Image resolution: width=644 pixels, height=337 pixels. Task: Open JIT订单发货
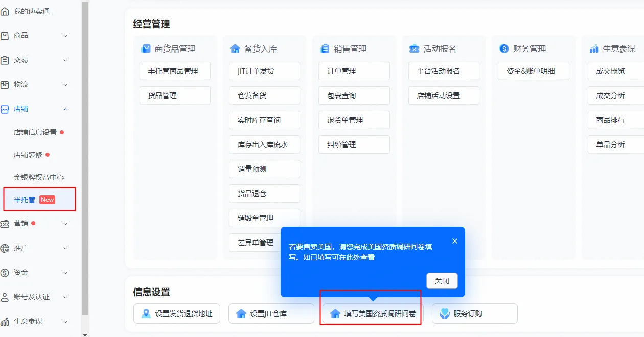point(264,71)
